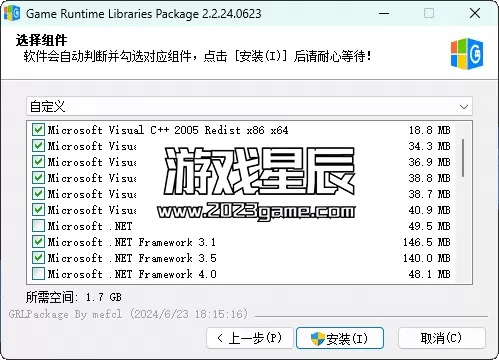Select the Microsoft .NET Framework 3.1 row text
This screenshot has height=360, width=499.
[132, 242]
